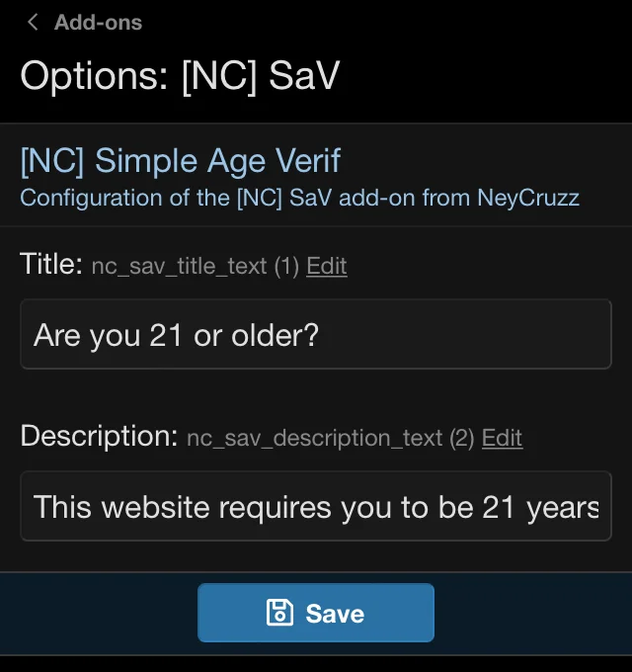
Task: Open Edit link for the Title option
Action: pyautogui.click(x=326, y=266)
